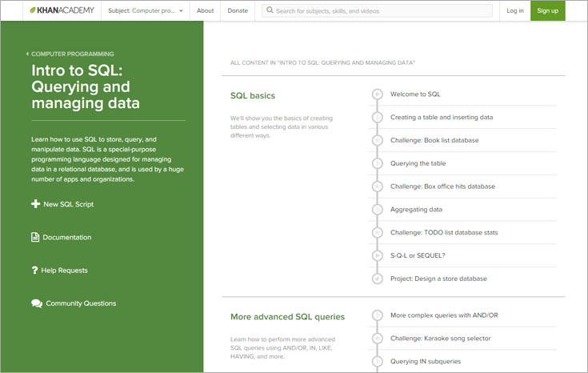
Task: Open More complex queries with AND/OR
Action: click(x=444, y=315)
